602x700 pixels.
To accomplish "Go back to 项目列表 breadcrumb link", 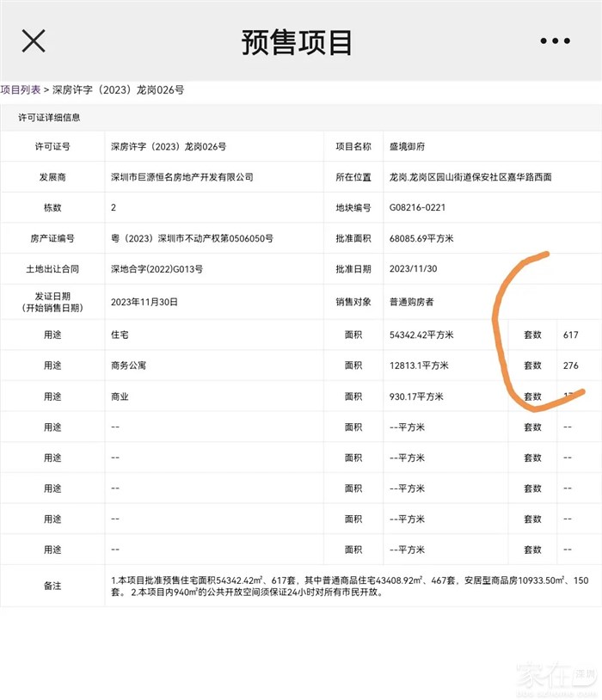I will pos(20,89).
